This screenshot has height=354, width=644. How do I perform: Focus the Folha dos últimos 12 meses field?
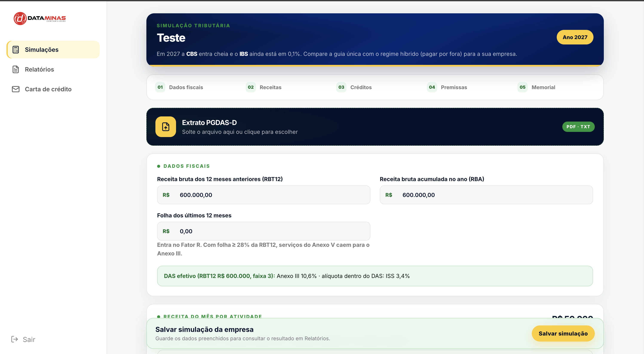coord(264,231)
